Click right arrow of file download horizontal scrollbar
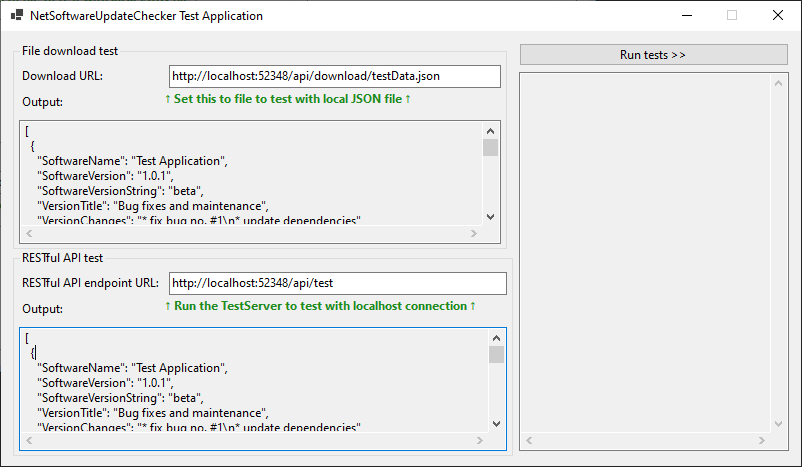 [474, 234]
